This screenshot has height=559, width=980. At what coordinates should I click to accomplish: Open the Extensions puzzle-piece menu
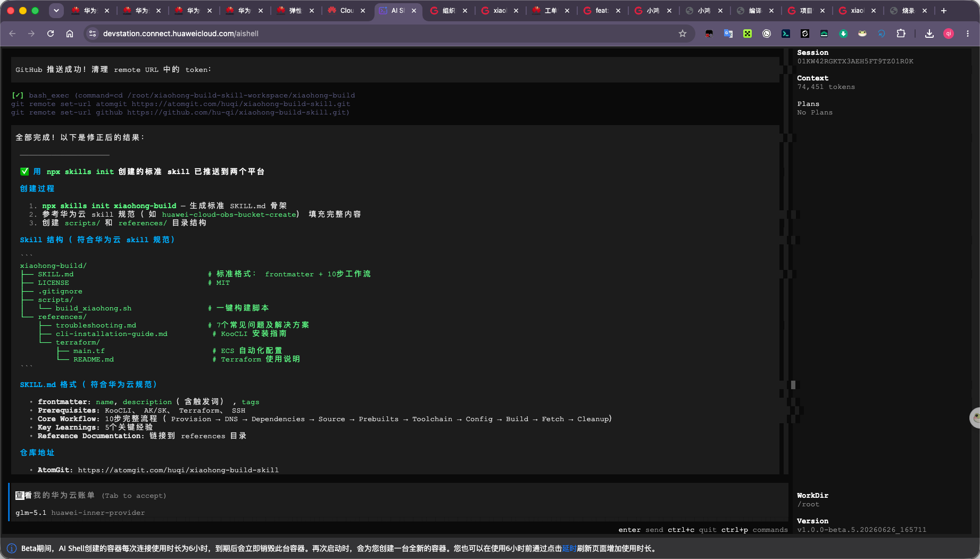click(901, 34)
